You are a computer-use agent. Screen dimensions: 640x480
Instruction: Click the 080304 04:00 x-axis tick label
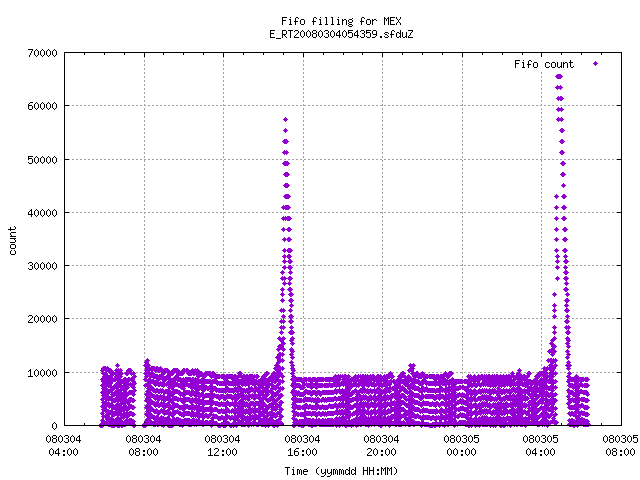(x=64, y=445)
